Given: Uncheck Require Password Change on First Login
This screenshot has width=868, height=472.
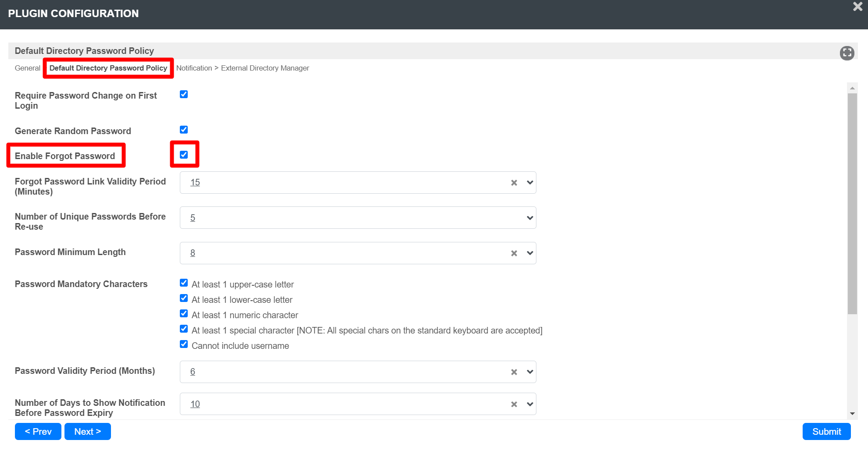Looking at the screenshot, I should tap(184, 95).
